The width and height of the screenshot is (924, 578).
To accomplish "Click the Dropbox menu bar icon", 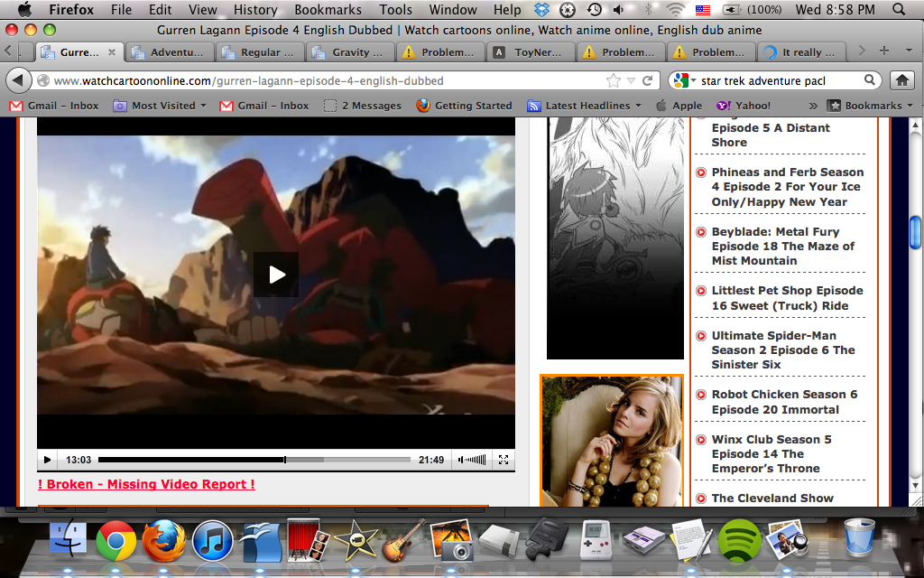I will coord(541,9).
